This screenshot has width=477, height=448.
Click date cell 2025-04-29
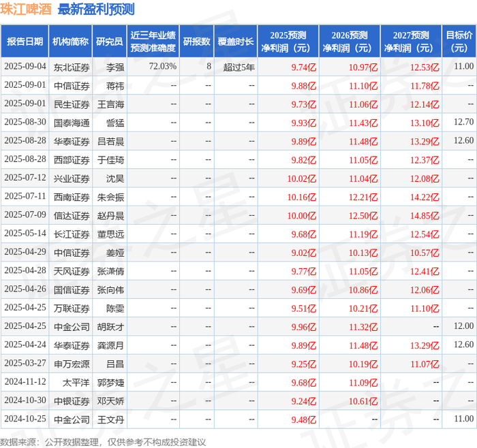tap(25, 252)
